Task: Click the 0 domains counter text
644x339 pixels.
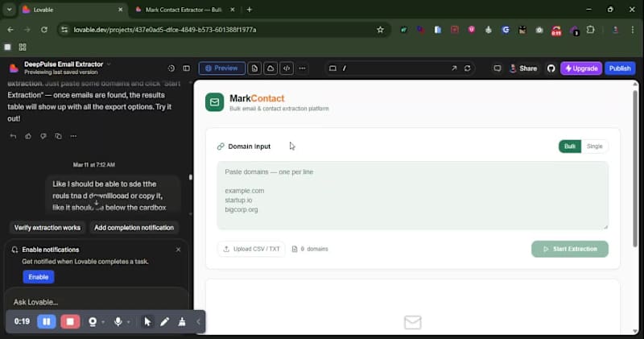Action: click(x=314, y=249)
